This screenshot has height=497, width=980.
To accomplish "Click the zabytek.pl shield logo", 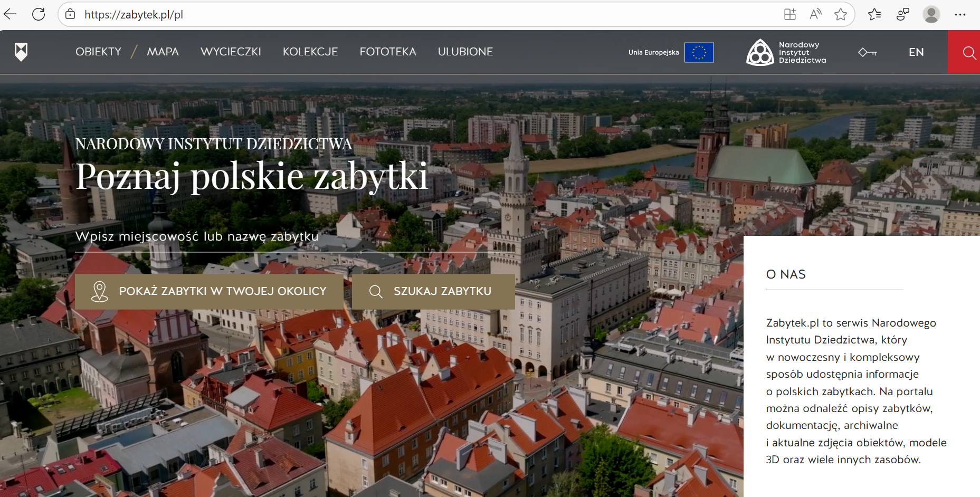I will pos(21,52).
